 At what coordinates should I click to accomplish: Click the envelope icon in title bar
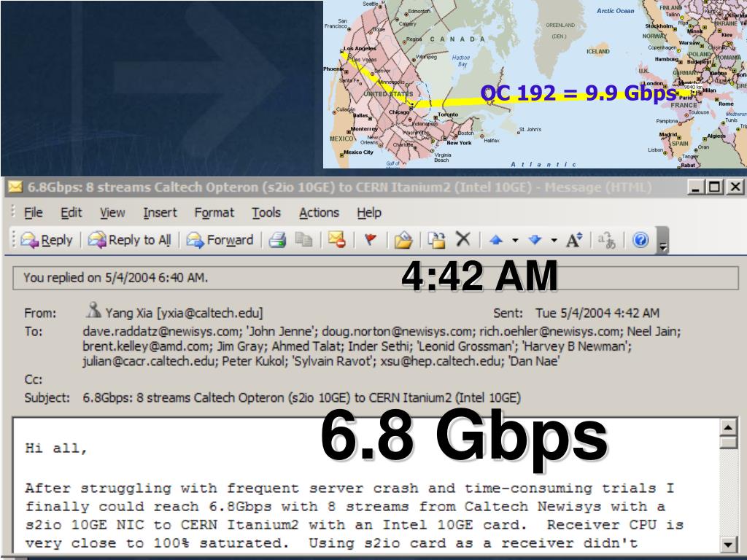tap(15, 187)
